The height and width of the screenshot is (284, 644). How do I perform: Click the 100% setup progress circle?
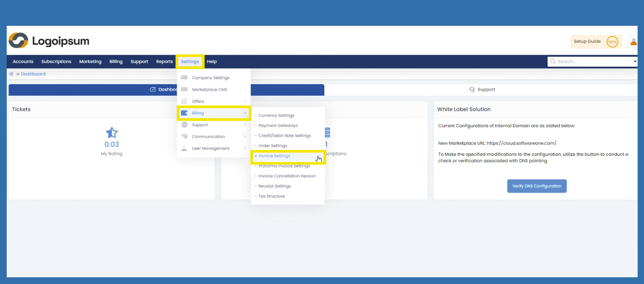(x=612, y=42)
